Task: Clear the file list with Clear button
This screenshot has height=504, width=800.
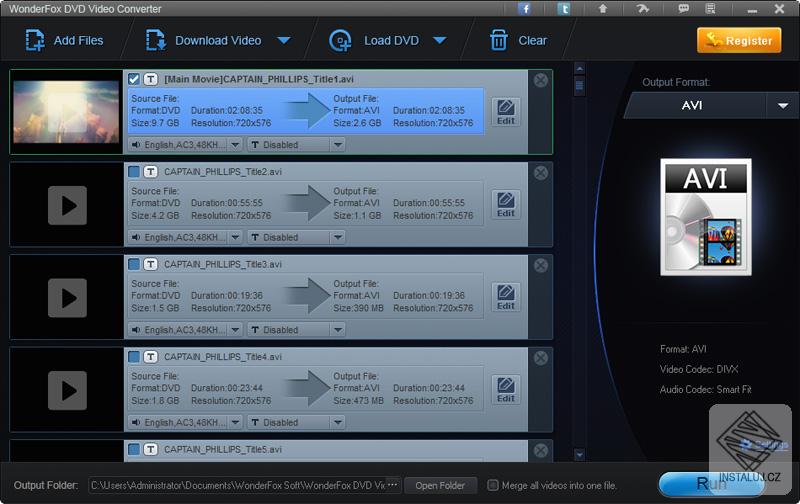Action: point(518,40)
